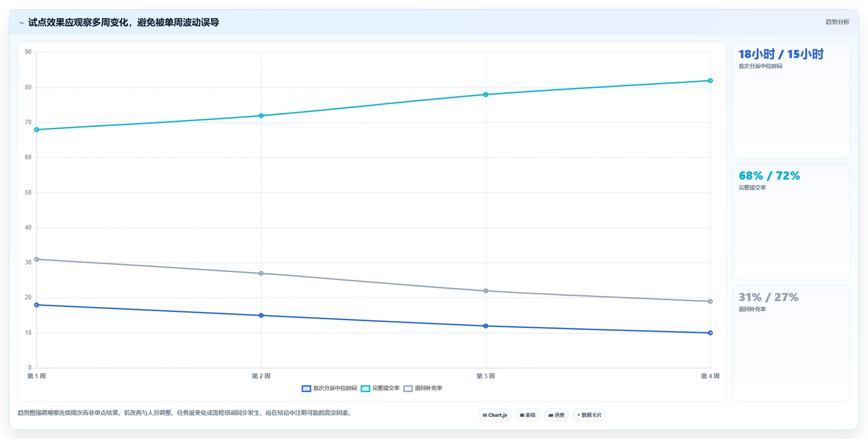Screen dimensions: 868x439
Task: Click the 第 1 周 x-axis label
Action: click(36, 376)
